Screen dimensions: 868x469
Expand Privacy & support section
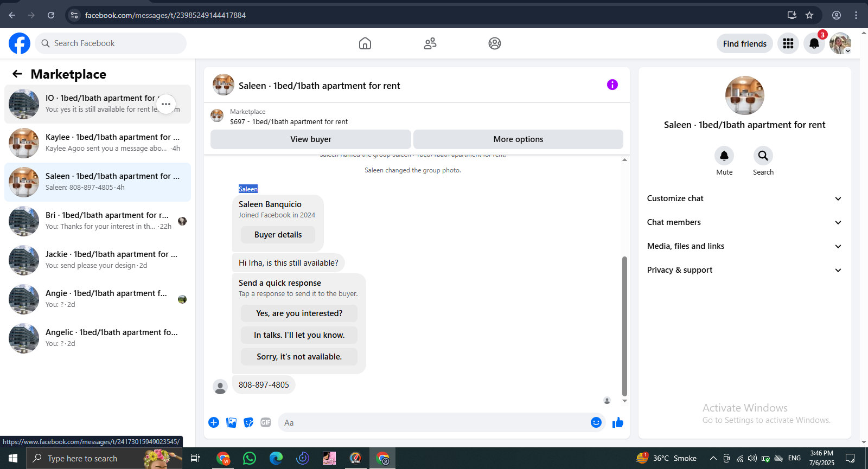pyautogui.click(x=744, y=270)
